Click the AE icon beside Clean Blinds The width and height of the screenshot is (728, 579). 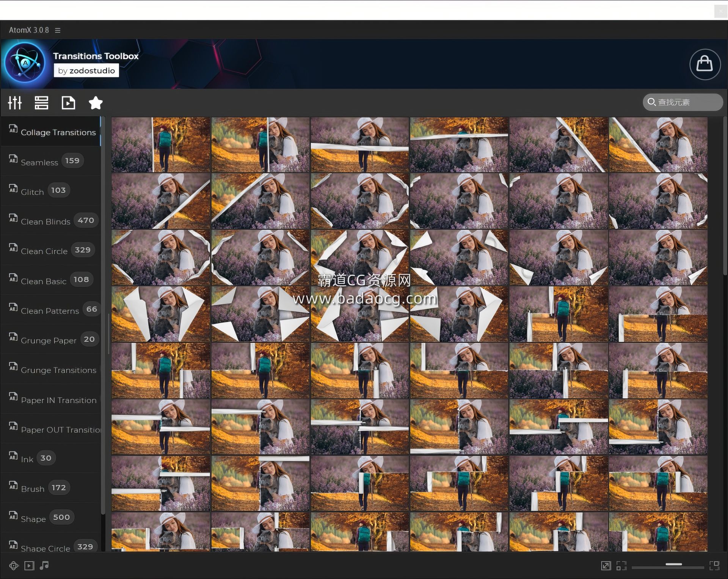pyautogui.click(x=13, y=218)
